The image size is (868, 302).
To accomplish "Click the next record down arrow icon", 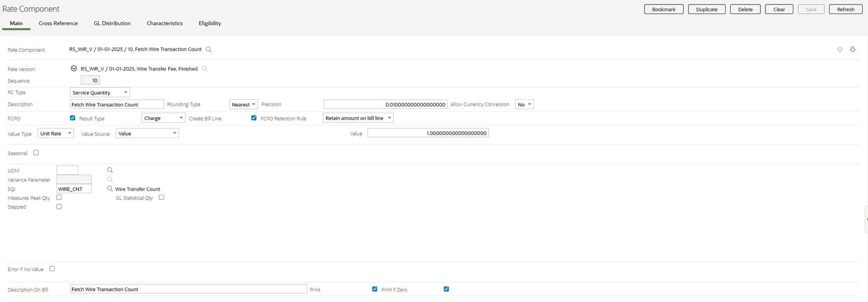I will click(x=853, y=49).
